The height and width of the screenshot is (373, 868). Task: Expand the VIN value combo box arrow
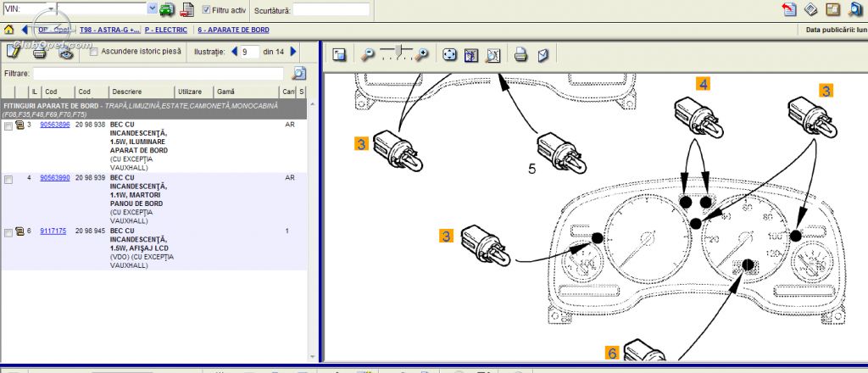click(x=153, y=8)
